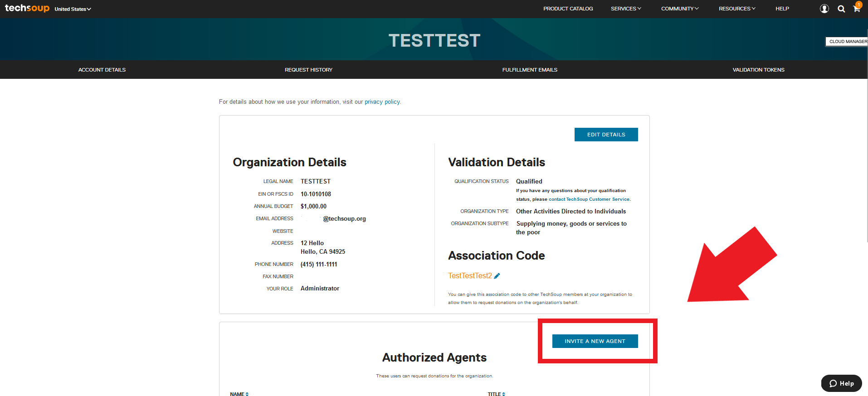The image size is (868, 396).
Task: Switch to FULFILLMENT EMAILS tab
Action: click(x=530, y=70)
